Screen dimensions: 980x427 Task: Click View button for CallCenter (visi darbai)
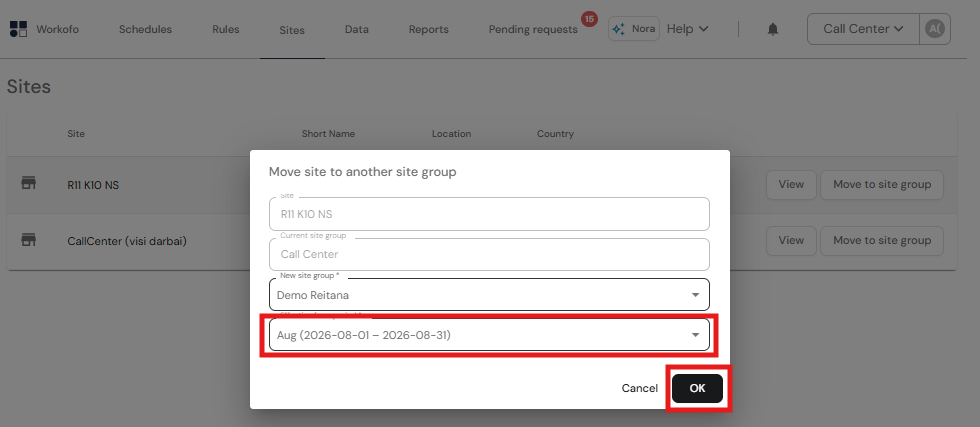pos(791,241)
